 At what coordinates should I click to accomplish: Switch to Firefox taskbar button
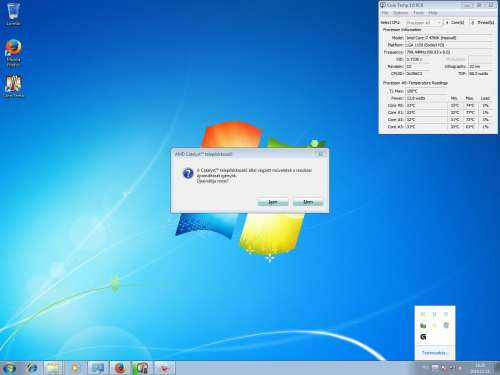(119, 368)
